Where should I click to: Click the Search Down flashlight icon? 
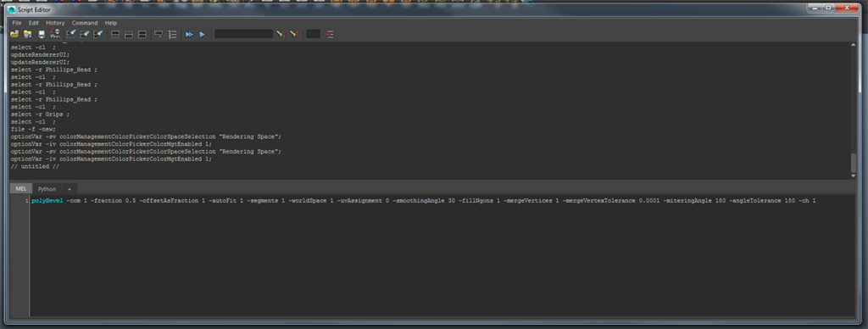(x=281, y=34)
